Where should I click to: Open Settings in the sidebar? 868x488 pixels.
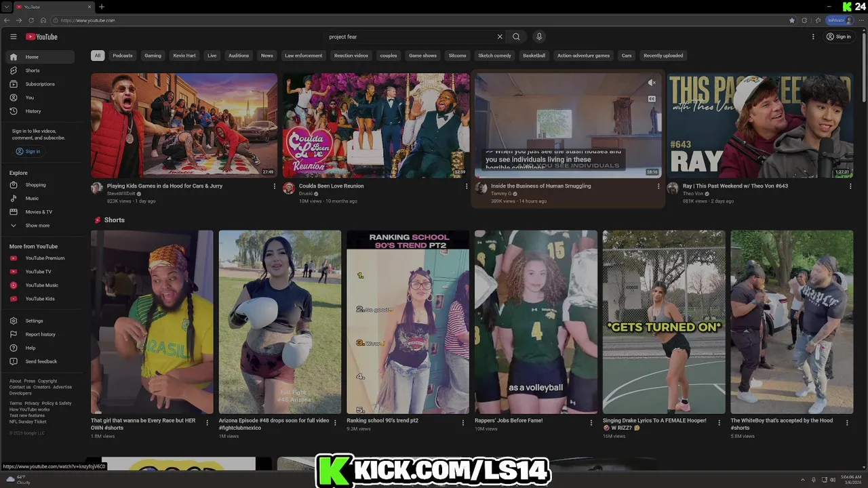point(41,321)
